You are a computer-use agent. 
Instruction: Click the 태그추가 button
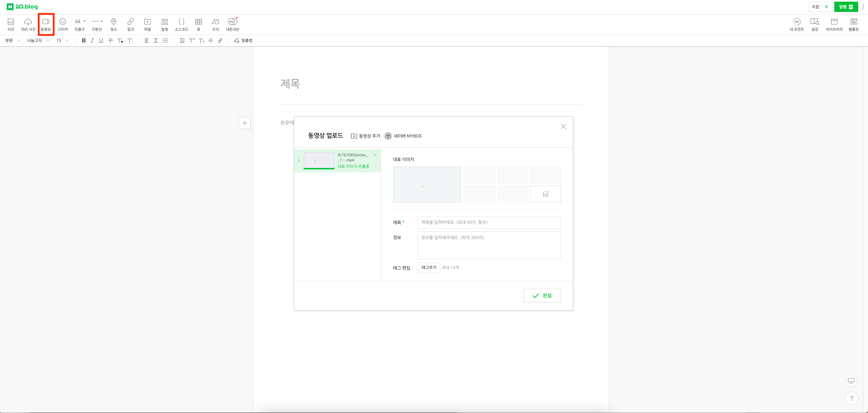click(429, 267)
